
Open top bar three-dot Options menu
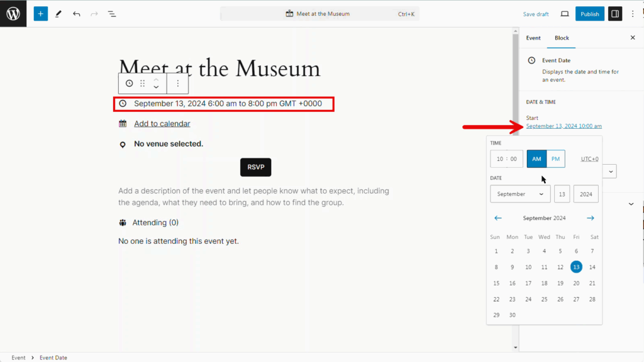coord(633,14)
